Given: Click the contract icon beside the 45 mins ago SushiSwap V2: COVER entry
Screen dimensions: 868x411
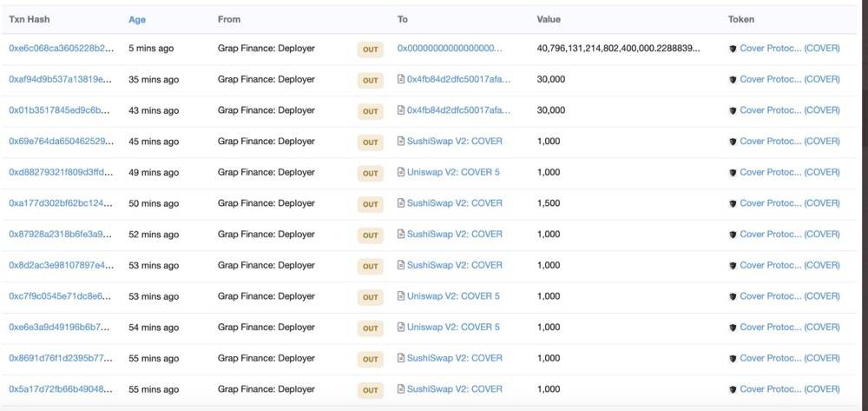Looking at the screenshot, I should tap(401, 142).
